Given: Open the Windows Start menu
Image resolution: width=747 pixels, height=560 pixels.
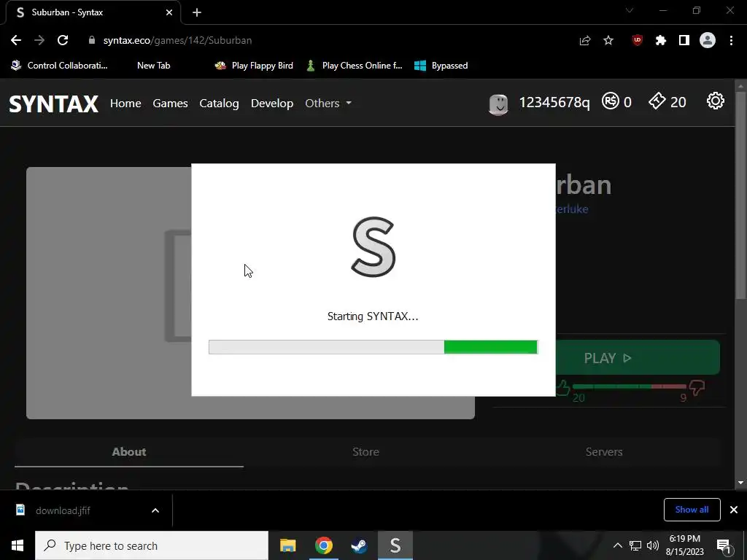Looking at the screenshot, I should 18,545.
